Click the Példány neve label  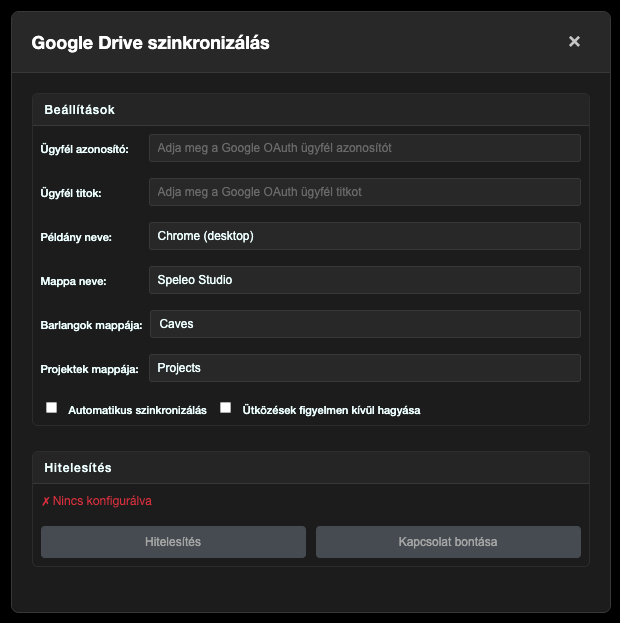tap(76, 237)
